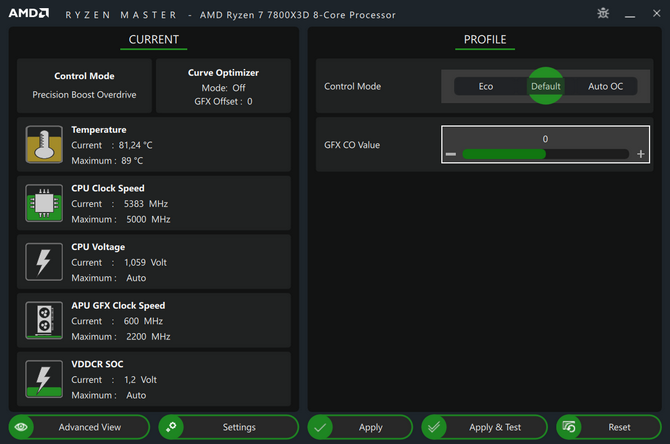This screenshot has width=670, height=444.
Task: Click current APU GFX clock 600 MHz value
Action: pos(143,321)
